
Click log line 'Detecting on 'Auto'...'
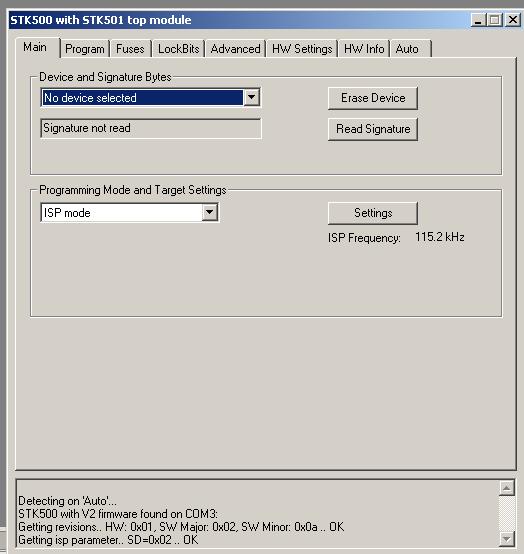pos(67,501)
